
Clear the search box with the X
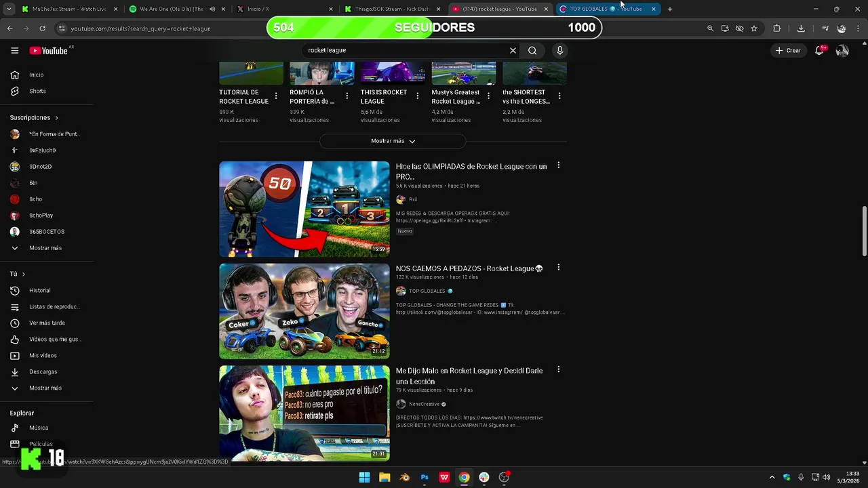(513, 50)
